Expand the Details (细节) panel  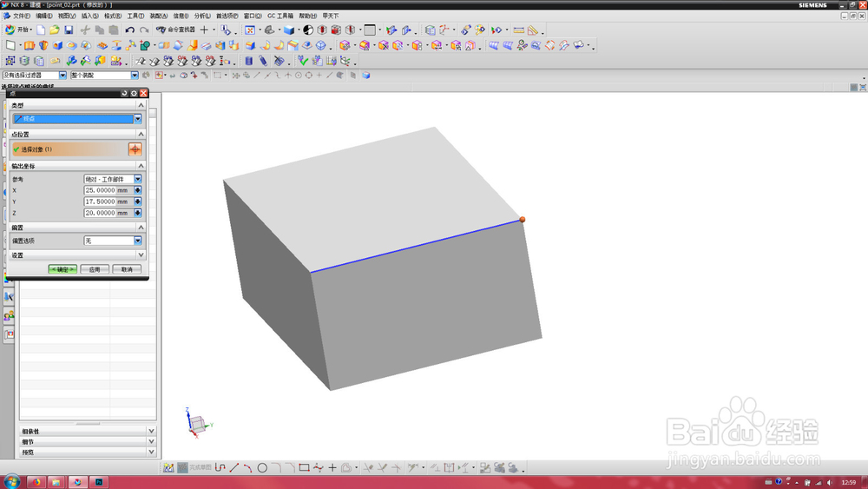click(x=151, y=441)
